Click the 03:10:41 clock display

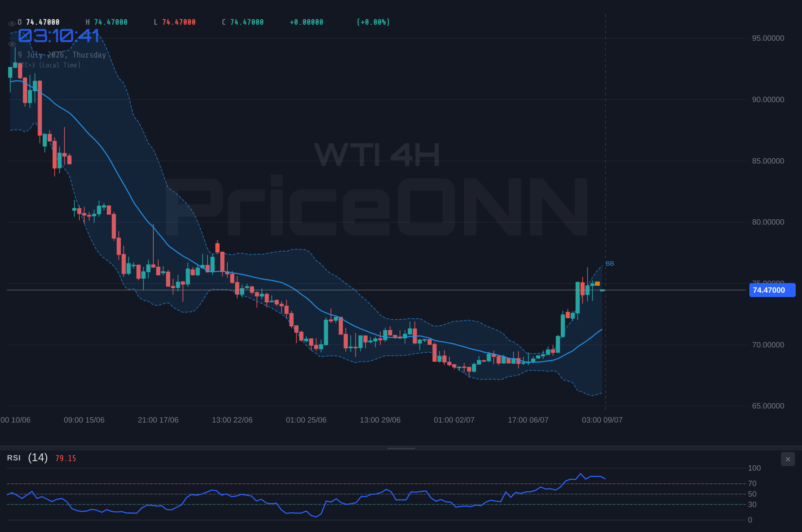[x=59, y=36]
